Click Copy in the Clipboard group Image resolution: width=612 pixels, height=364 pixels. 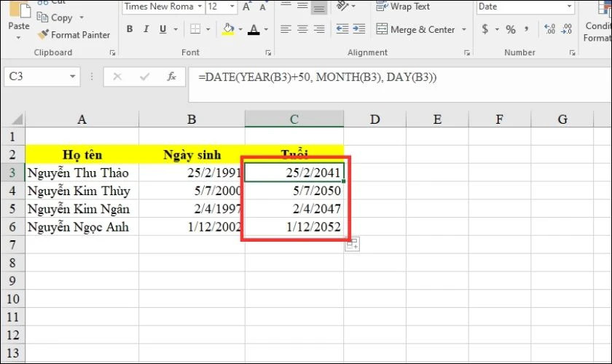pos(55,17)
